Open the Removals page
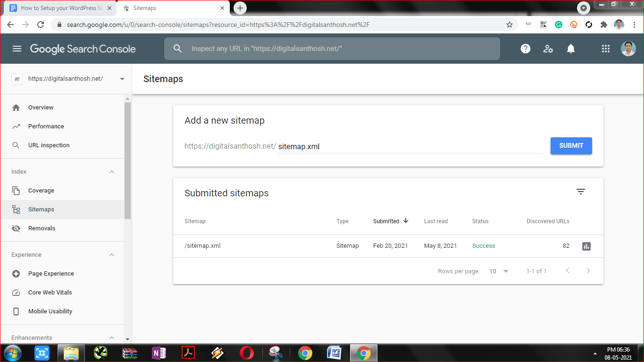Image resolution: width=644 pixels, height=362 pixels. point(62,228)
